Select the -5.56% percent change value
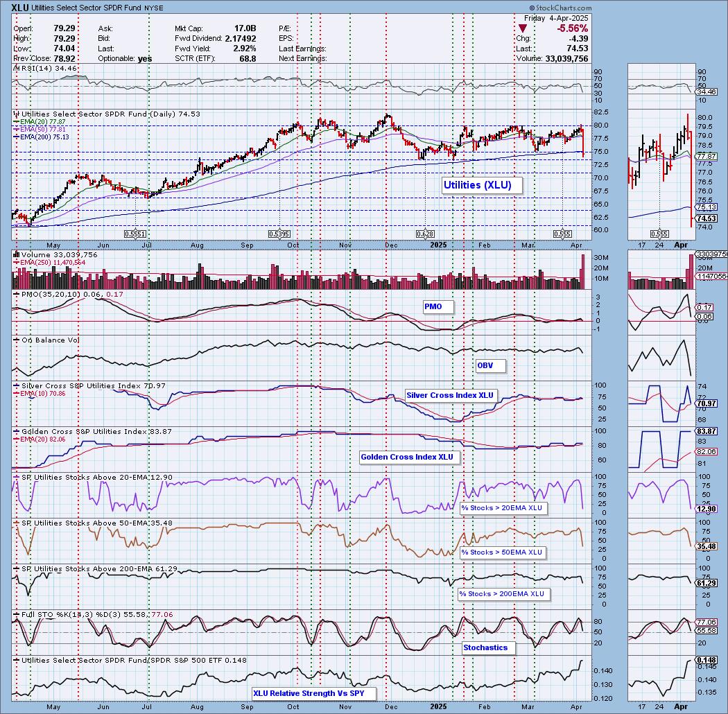 [572, 29]
